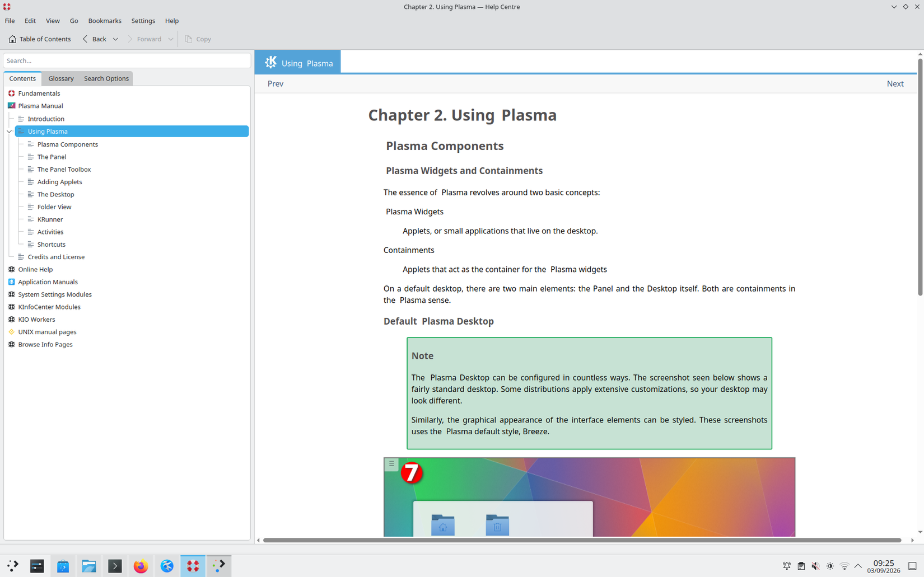
Task: Open the Introduction tree entry
Action: click(x=46, y=119)
